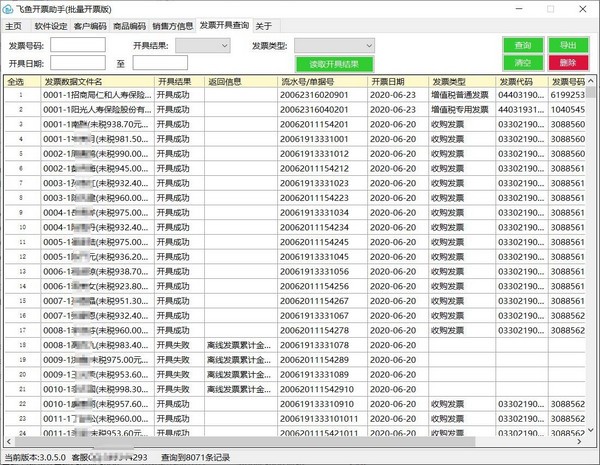
Task: Focus the 开具日期 start date field
Action: (78, 63)
